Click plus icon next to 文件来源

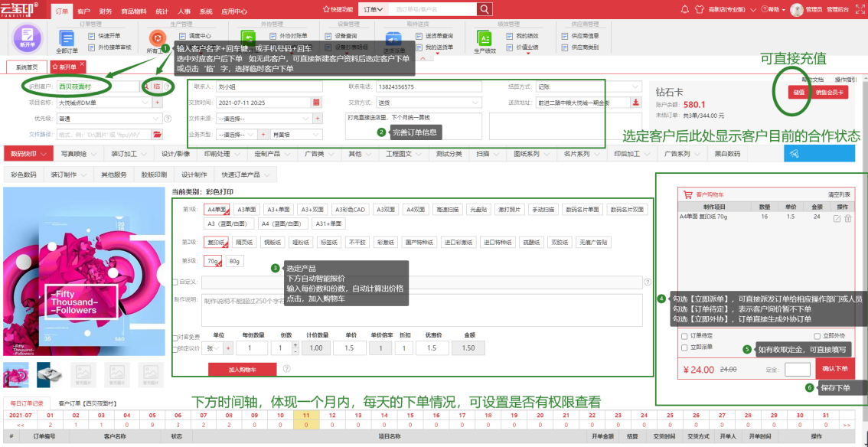pos(317,119)
